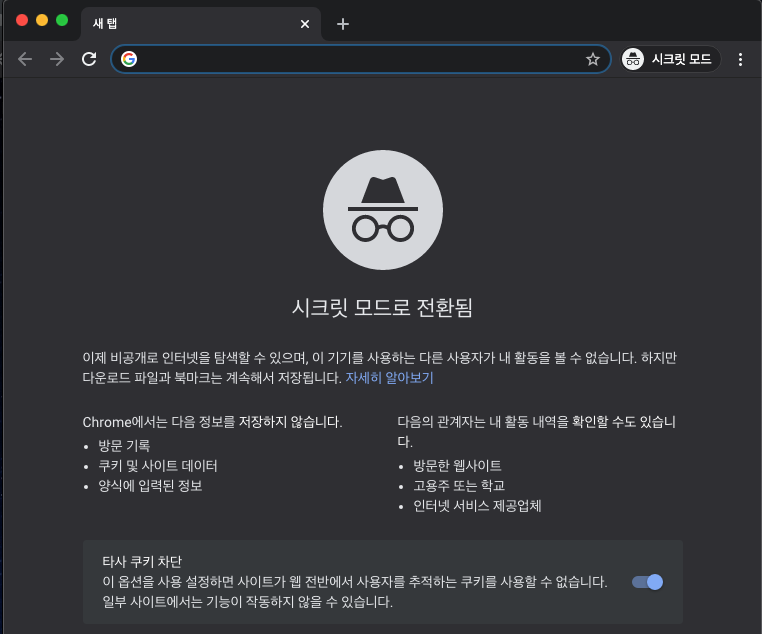Focus the address bar input
762x634 pixels.
point(360,59)
